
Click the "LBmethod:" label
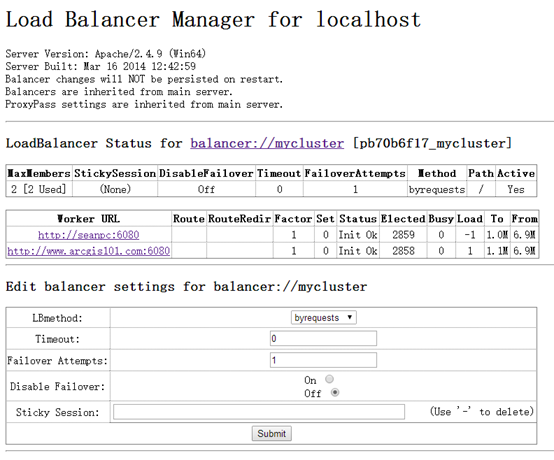click(57, 318)
